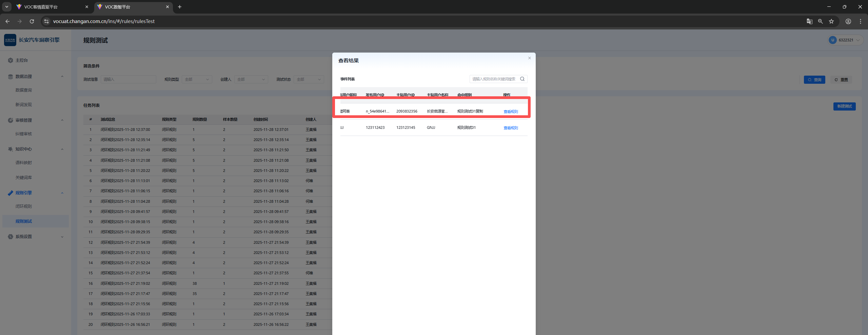Open the new browser tab plus icon
This screenshot has height=335, width=868.
(x=180, y=7)
